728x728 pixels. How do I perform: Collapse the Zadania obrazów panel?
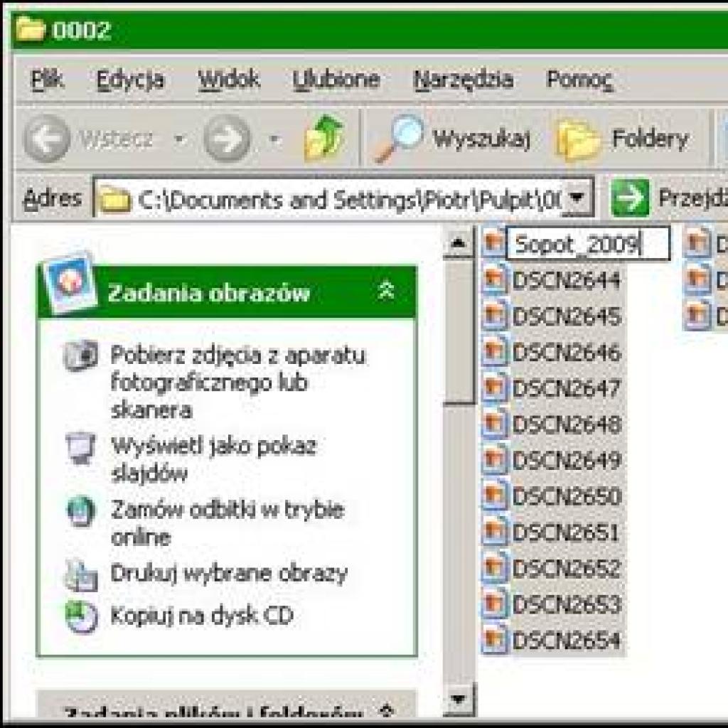click(386, 291)
